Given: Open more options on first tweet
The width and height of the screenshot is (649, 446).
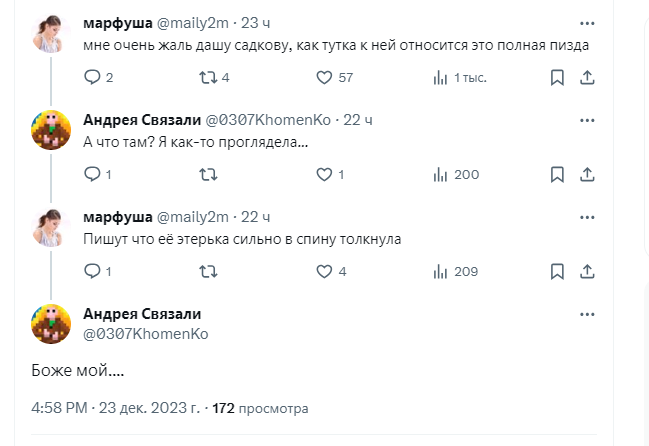Looking at the screenshot, I should coord(587,22).
